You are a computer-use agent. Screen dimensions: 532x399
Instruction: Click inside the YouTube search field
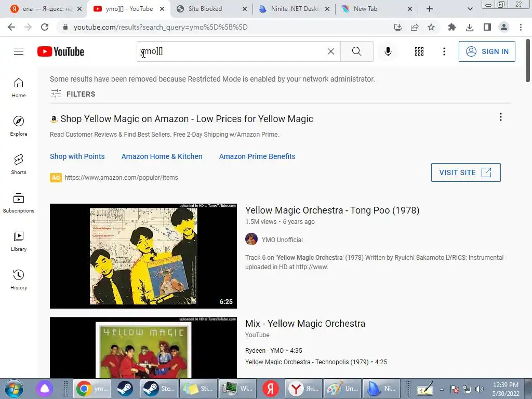coord(237,51)
